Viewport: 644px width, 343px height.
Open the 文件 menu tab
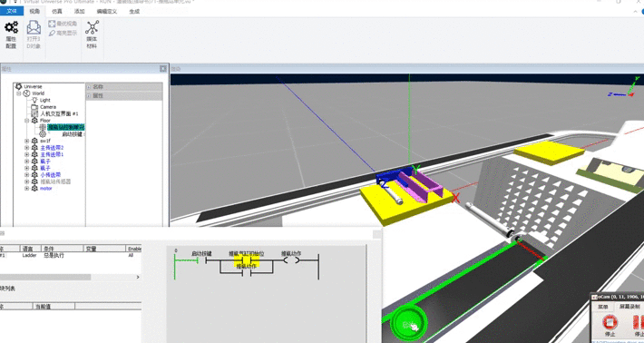click(x=12, y=11)
